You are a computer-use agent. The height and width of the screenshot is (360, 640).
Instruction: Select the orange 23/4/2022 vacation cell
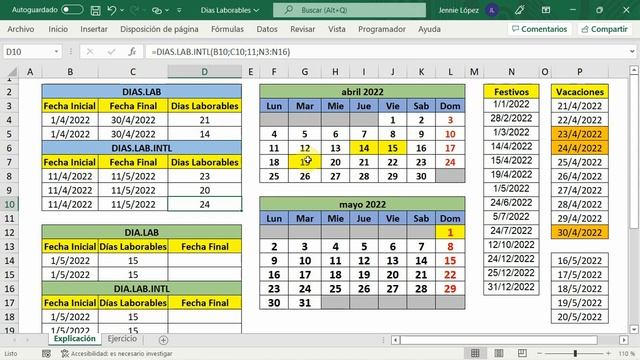pos(580,134)
